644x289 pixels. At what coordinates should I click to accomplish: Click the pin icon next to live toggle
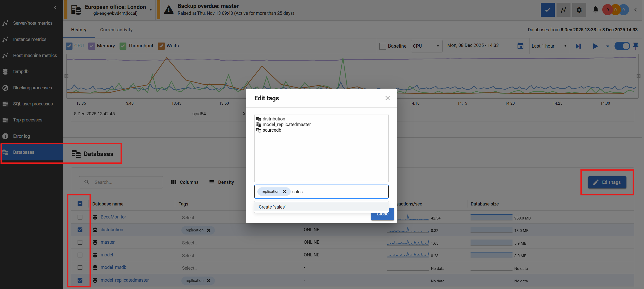tap(636, 46)
